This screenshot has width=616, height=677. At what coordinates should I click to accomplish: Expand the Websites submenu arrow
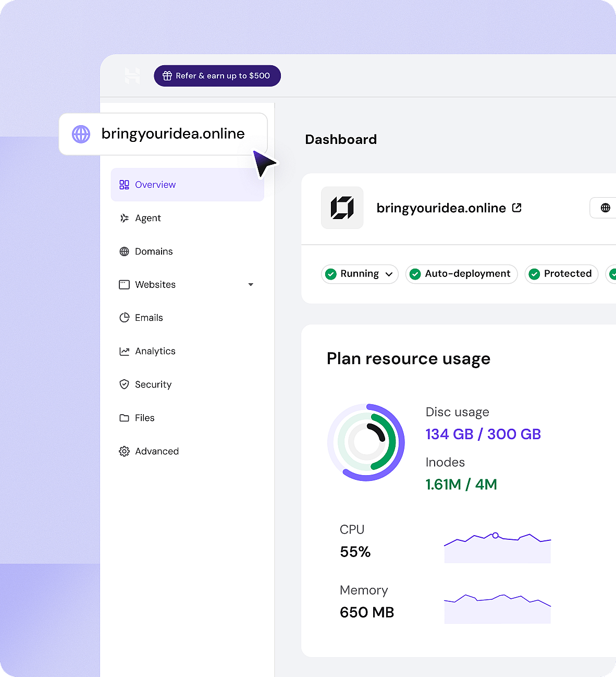tap(251, 285)
